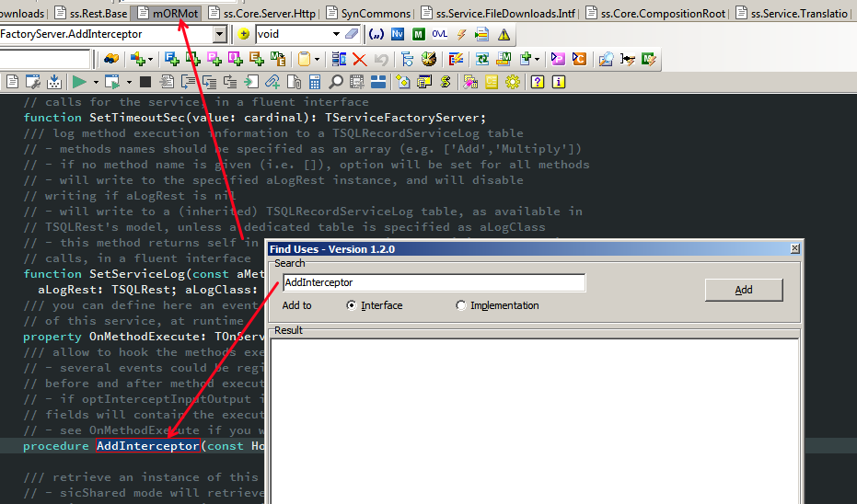Click the F plus add field icon
The image size is (857, 504).
pos(171,59)
